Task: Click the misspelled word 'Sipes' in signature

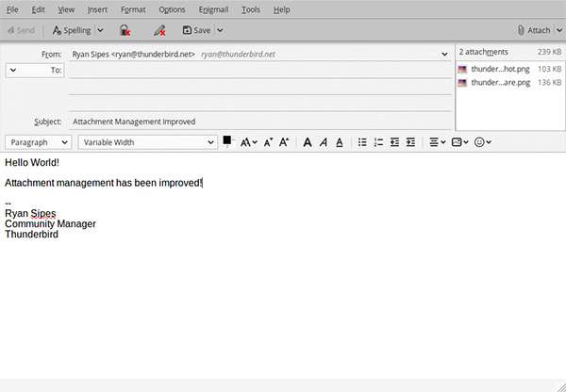Action: point(43,214)
